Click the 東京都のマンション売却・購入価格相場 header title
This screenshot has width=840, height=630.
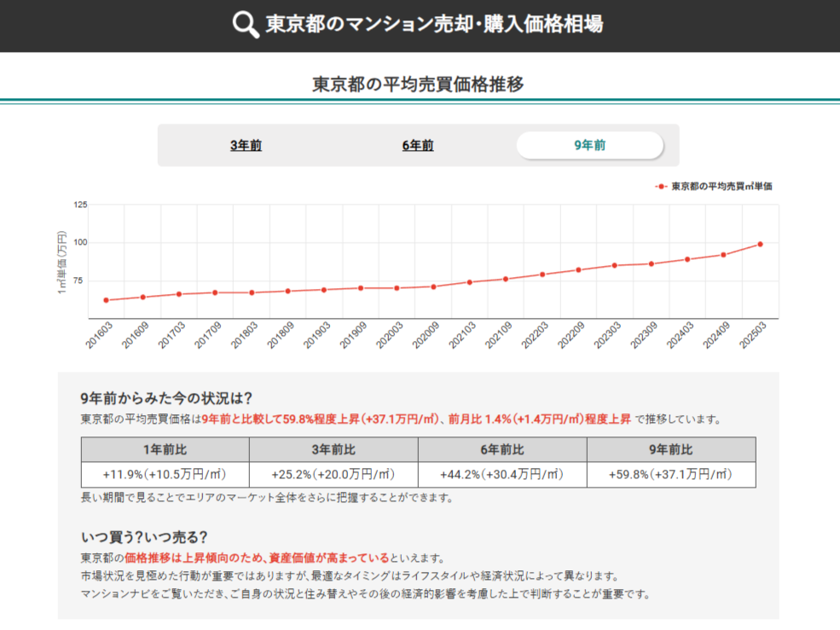click(x=434, y=25)
